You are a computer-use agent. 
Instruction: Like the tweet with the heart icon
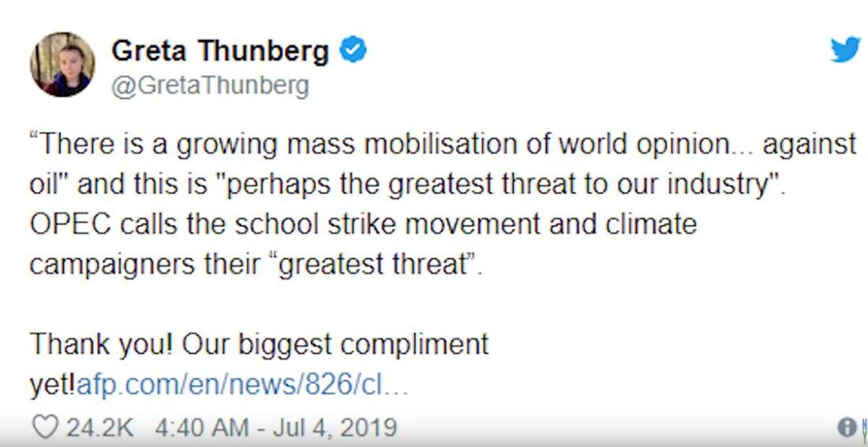click(43, 427)
